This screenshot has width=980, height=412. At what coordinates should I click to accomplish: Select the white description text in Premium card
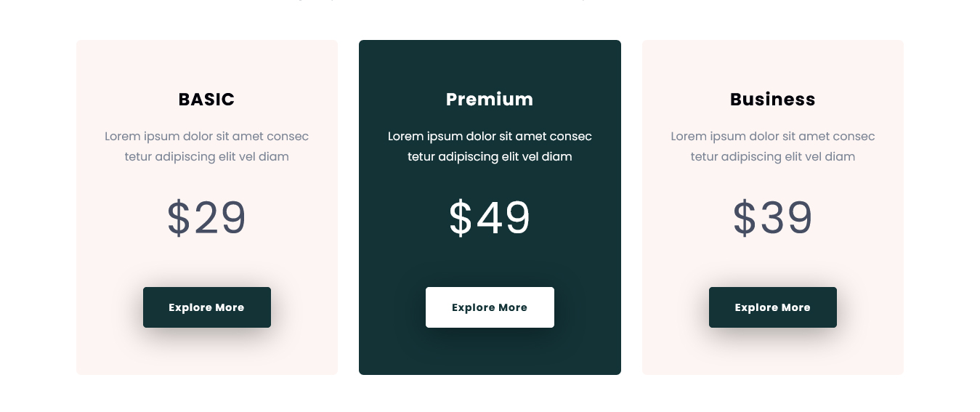click(x=490, y=146)
